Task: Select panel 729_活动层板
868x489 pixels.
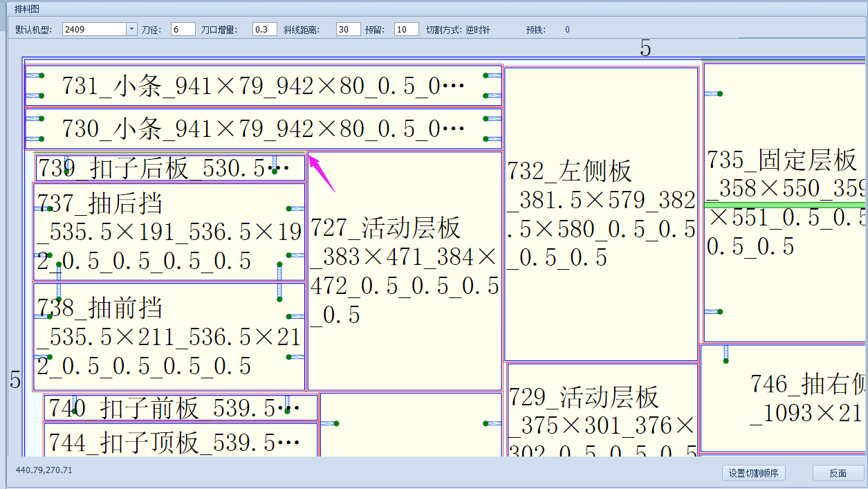Action: click(602, 409)
